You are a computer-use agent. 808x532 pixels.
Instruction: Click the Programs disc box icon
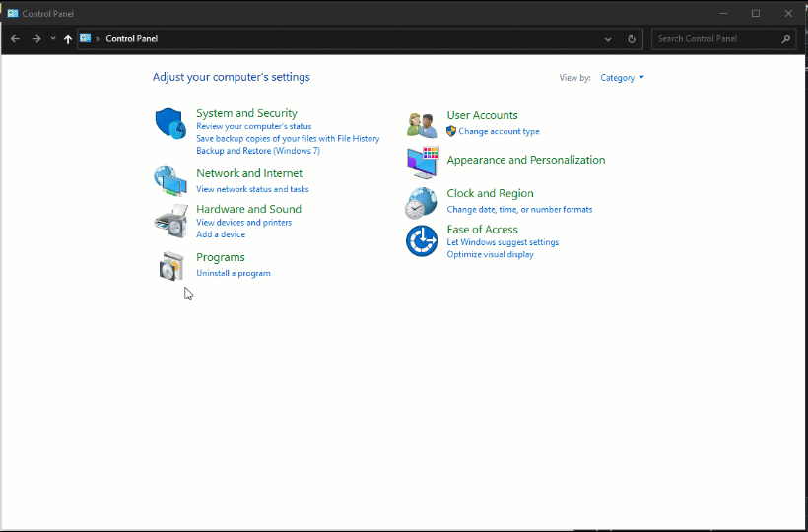[x=170, y=266]
